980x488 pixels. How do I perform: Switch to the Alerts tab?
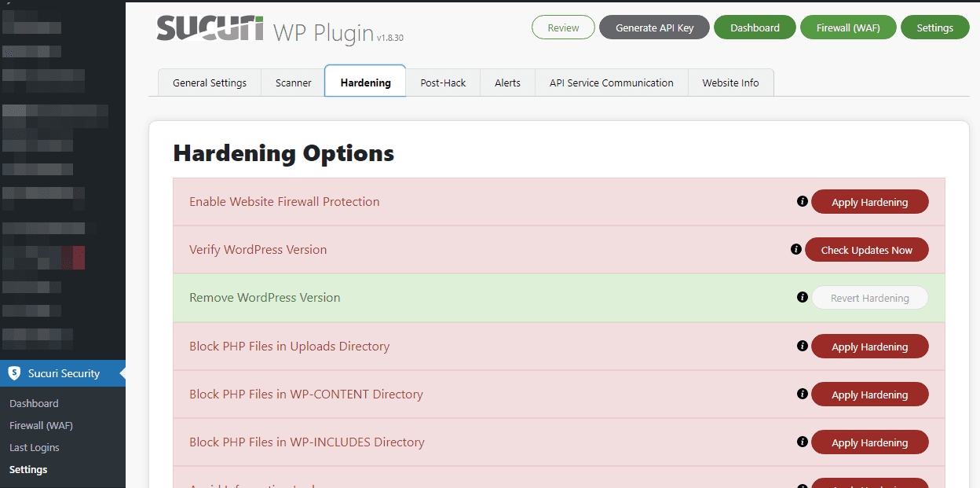(x=507, y=83)
